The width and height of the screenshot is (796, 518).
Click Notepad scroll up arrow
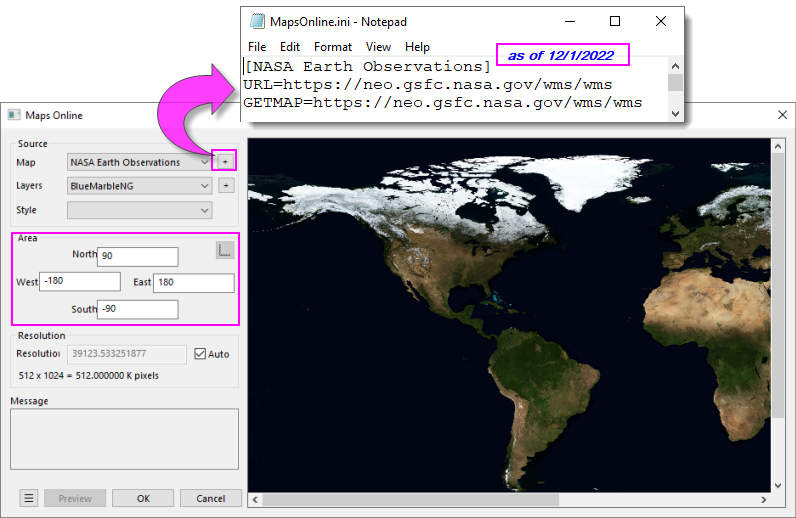675,66
